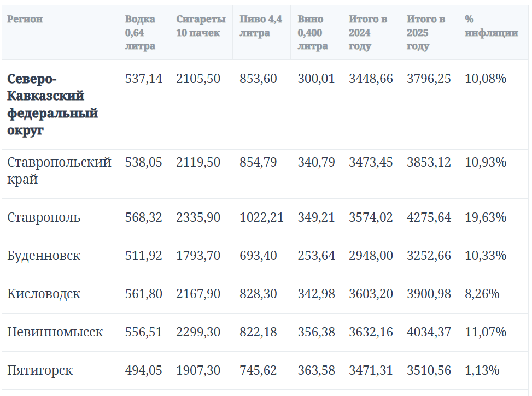Click the 'Вино 0,400 литра' column header
The height and width of the screenshot is (396, 532).
pyautogui.click(x=313, y=33)
